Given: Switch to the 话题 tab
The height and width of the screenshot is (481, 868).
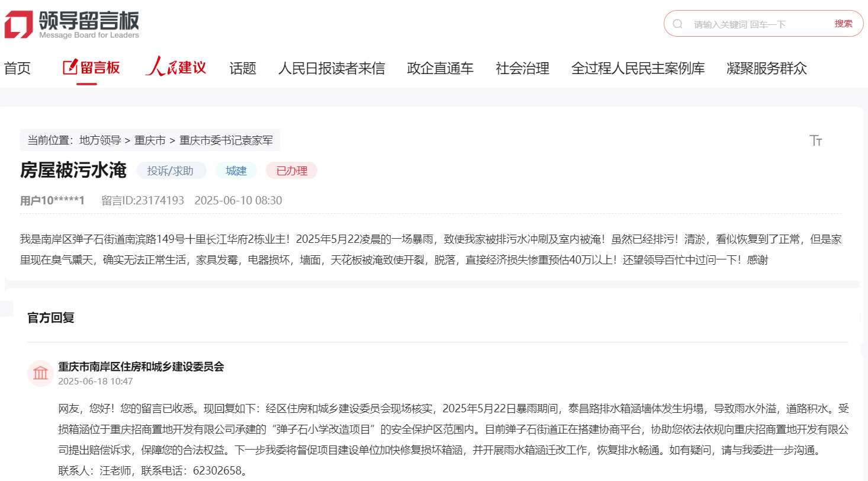Looking at the screenshot, I should pyautogui.click(x=242, y=68).
